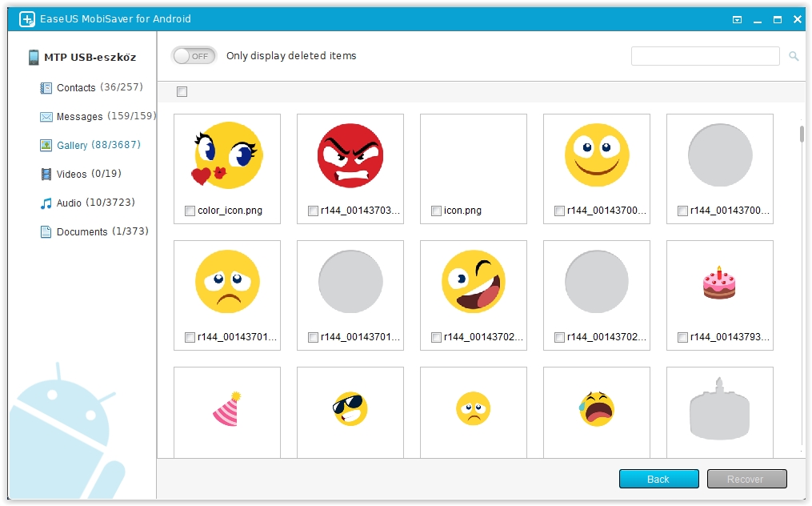Click the file name 'icon.png'
The width and height of the screenshot is (812, 506).
[462, 211]
